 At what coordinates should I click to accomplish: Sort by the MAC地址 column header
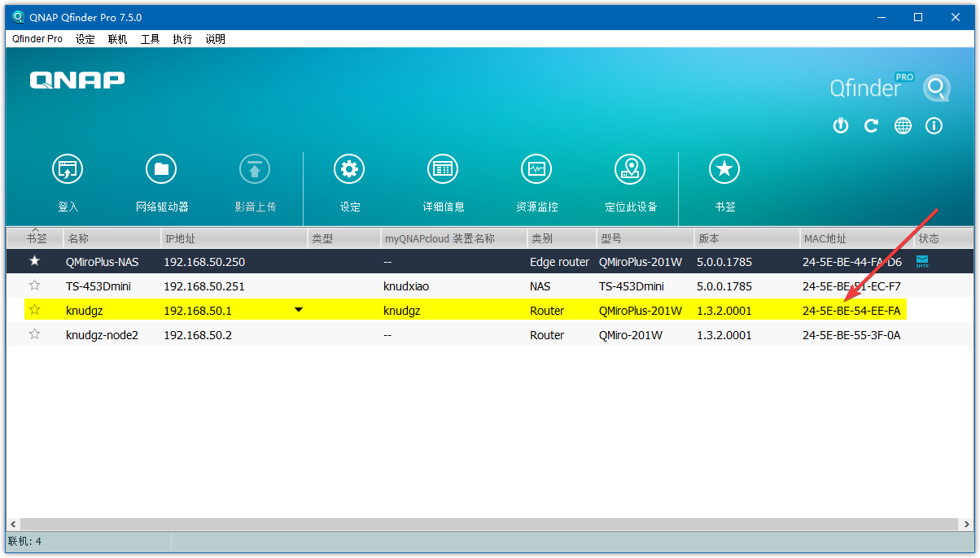pos(857,238)
